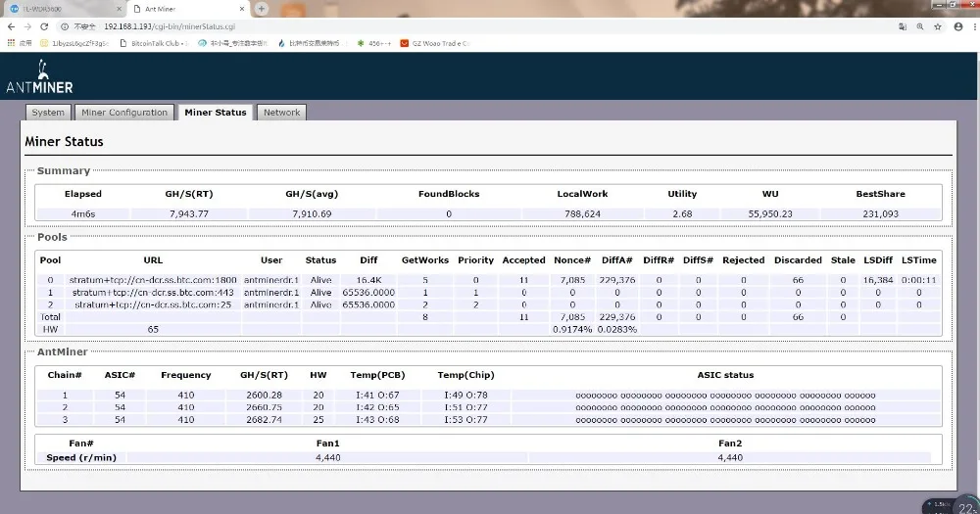Click the GH/S(avg) value 7,910.69

[x=312, y=213]
